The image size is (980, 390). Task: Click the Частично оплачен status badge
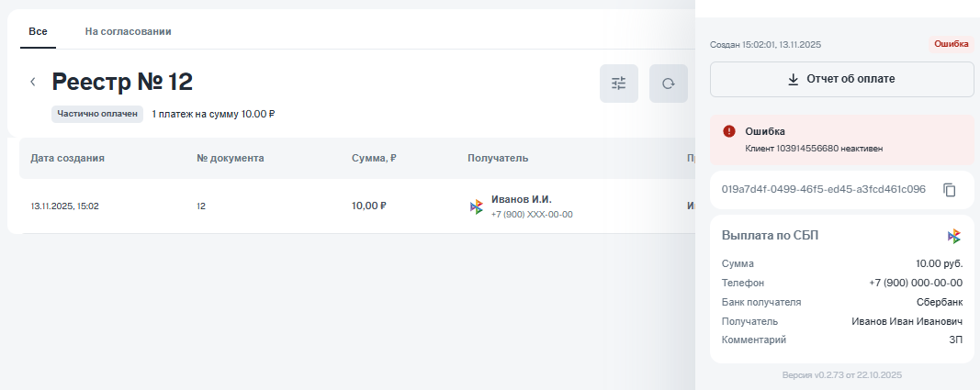click(96, 114)
